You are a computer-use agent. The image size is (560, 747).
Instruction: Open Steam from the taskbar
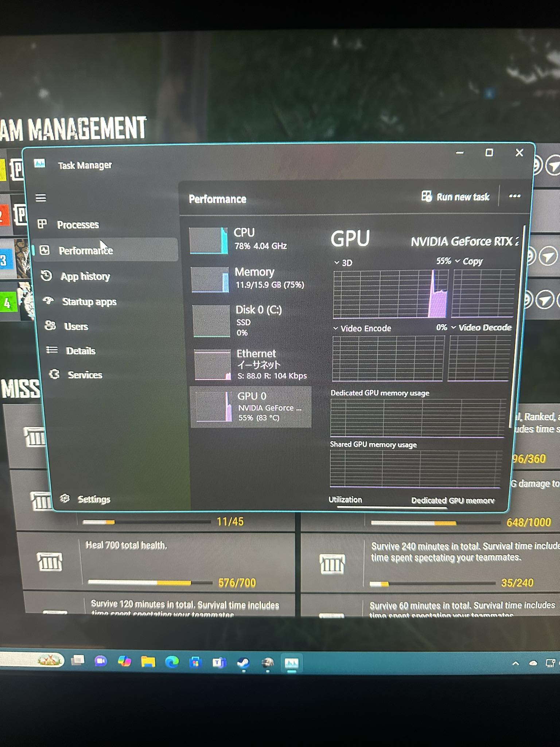click(x=244, y=663)
